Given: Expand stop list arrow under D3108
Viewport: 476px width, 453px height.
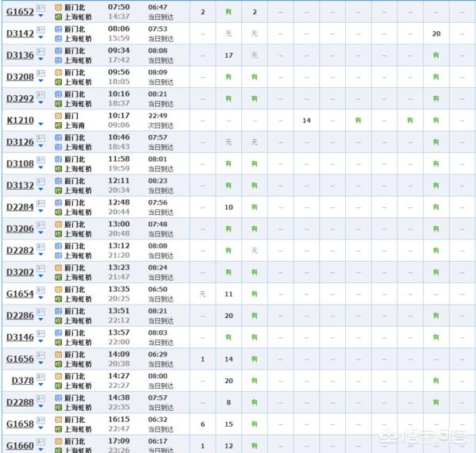Looking at the screenshot, I should [x=40, y=167].
